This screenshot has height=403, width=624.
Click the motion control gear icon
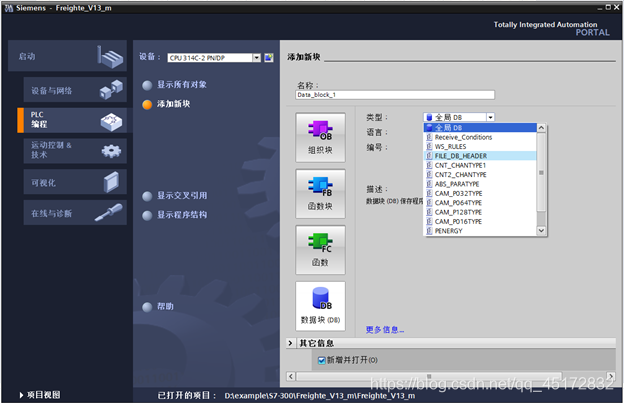(x=111, y=151)
